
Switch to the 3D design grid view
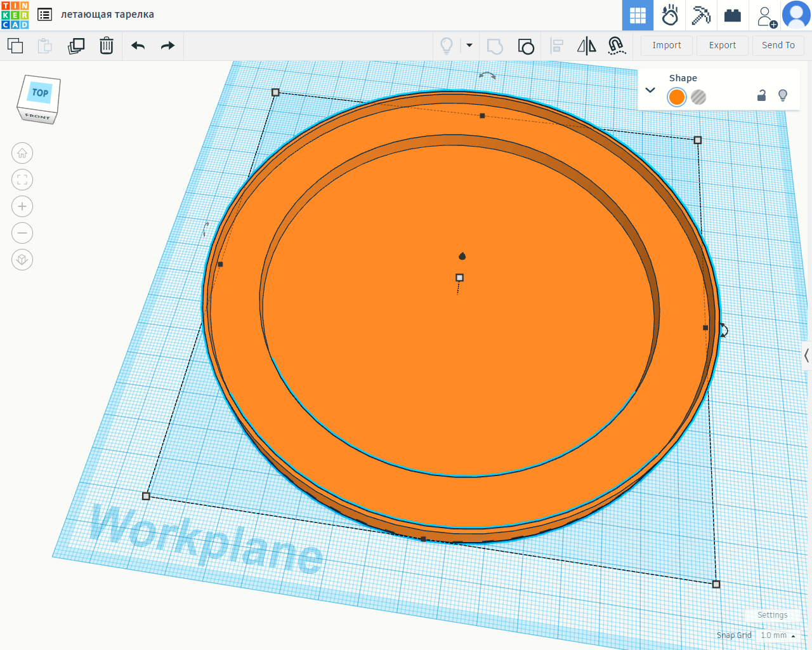[638, 15]
